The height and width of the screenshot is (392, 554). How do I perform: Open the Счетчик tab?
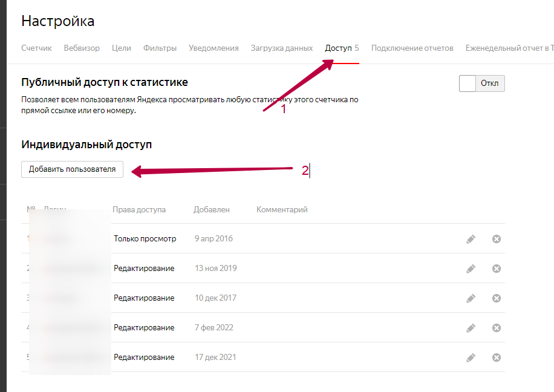(x=36, y=48)
